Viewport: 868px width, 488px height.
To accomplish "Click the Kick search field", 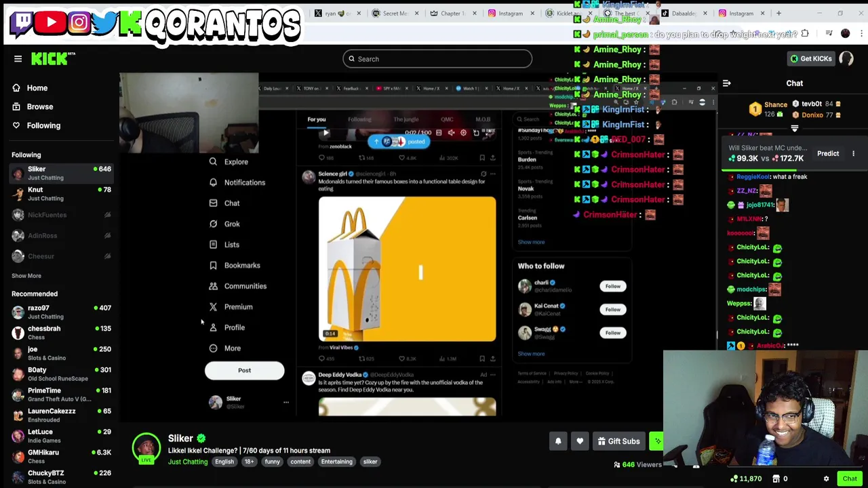I will [x=437, y=59].
